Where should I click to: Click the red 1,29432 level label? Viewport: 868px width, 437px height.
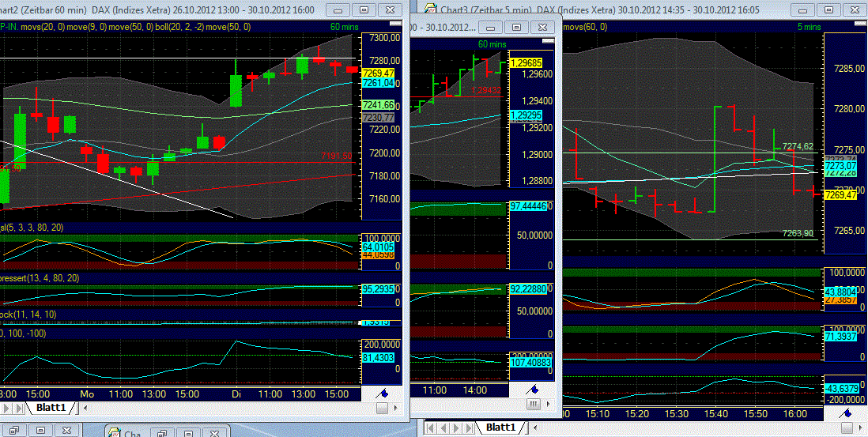click(x=487, y=91)
